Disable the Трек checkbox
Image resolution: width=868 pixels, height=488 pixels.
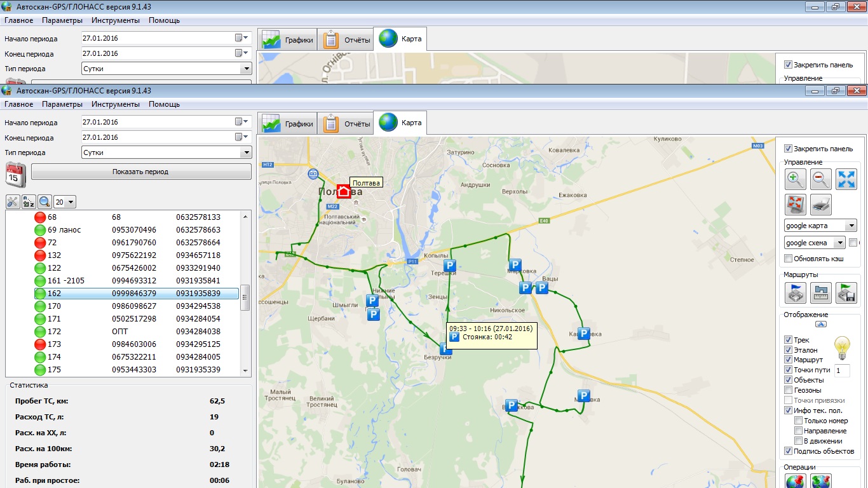(x=789, y=340)
